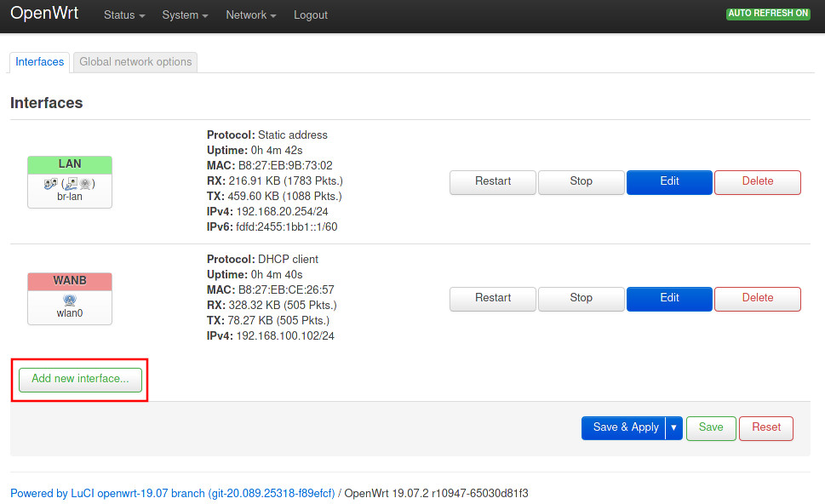Screen dimensions: 825x504
Task: Toggle the AUTO REFRESH ON indicator
Action: coord(768,13)
